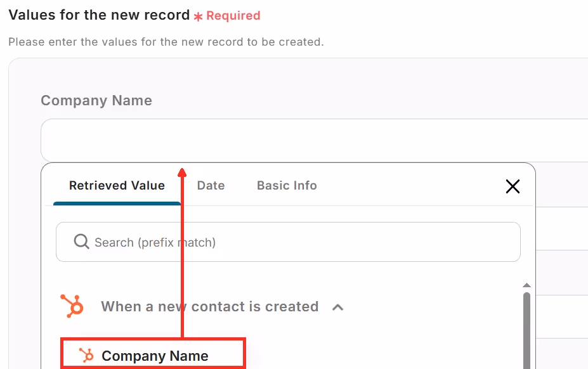Click HubSpot logo beside the trigger title
The width and height of the screenshot is (588, 369).
point(72,306)
